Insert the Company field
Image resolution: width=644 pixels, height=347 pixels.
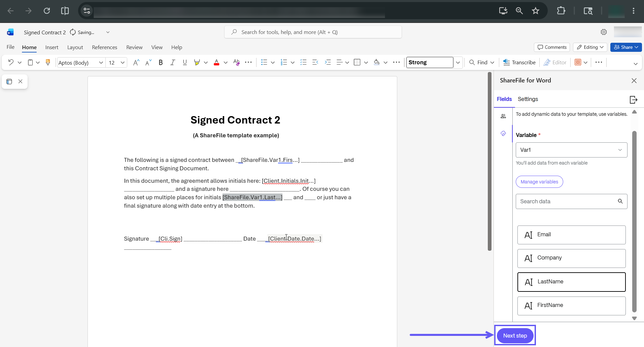click(571, 258)
